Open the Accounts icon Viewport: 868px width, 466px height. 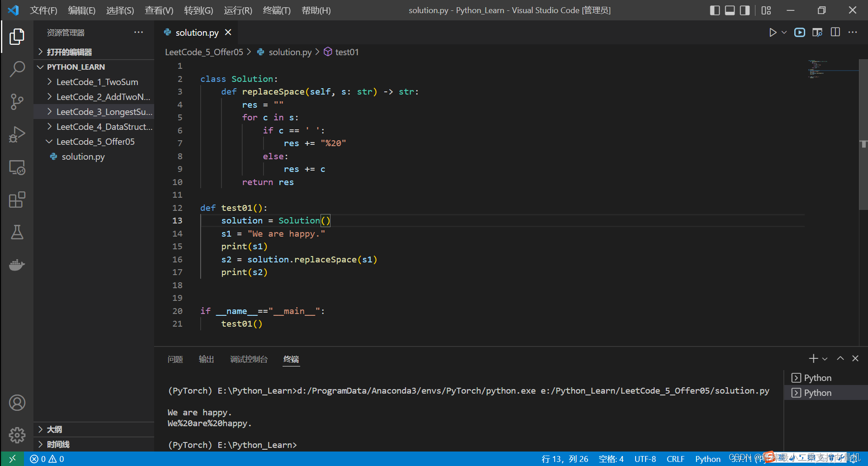[17, 403]
